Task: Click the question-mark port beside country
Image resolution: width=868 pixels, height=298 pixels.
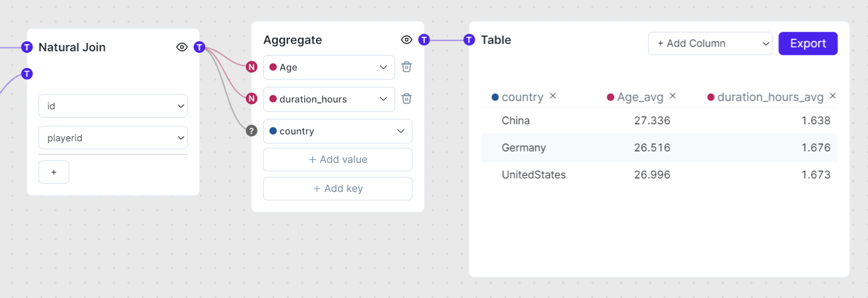Action: [251, 131]
